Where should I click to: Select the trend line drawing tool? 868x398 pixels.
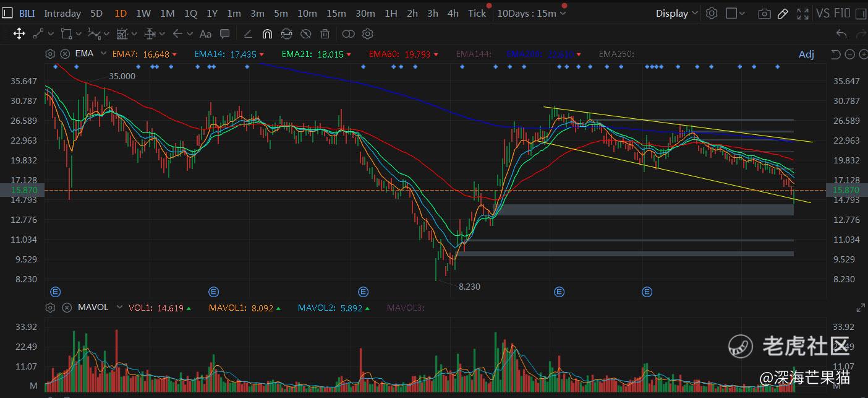[x=38, y=34]
